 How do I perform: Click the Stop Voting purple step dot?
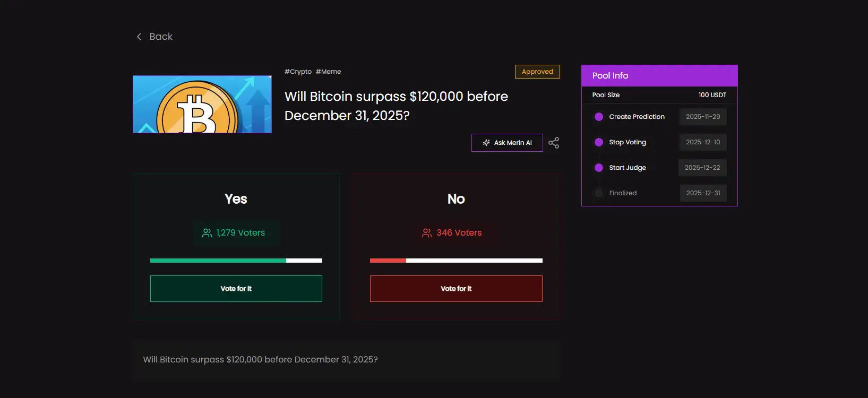[599, 142]
